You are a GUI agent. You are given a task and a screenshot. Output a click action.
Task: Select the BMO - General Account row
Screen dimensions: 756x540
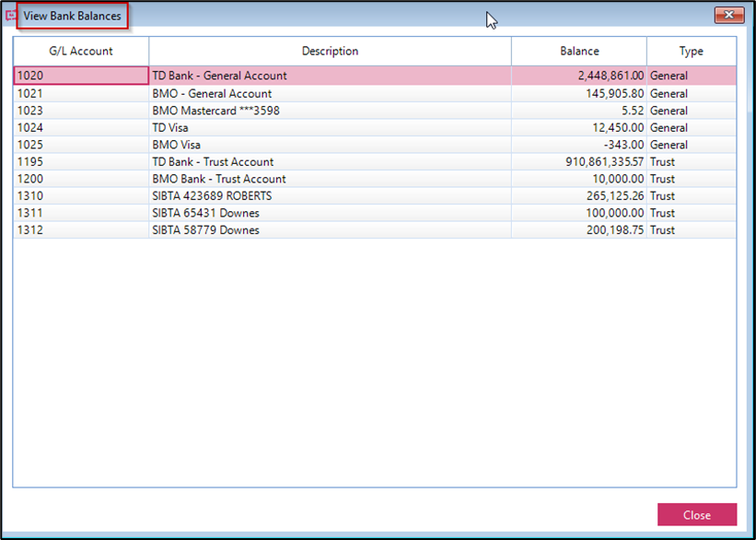pos(331,93)
